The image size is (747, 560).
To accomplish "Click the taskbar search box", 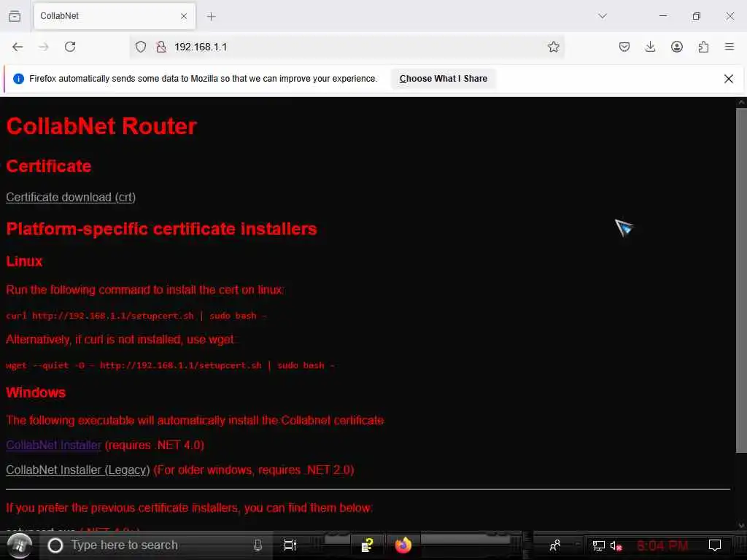I will (x=158, y=545).
